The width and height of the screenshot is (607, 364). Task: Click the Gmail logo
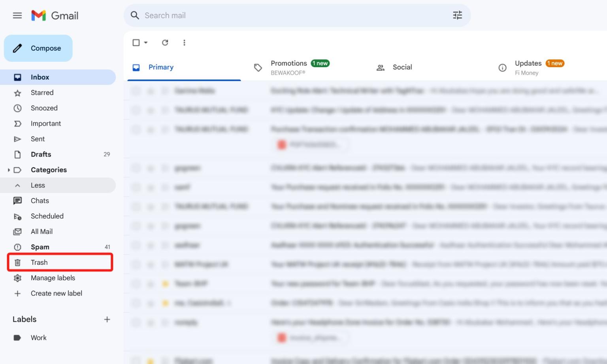(x=55, y=15)
